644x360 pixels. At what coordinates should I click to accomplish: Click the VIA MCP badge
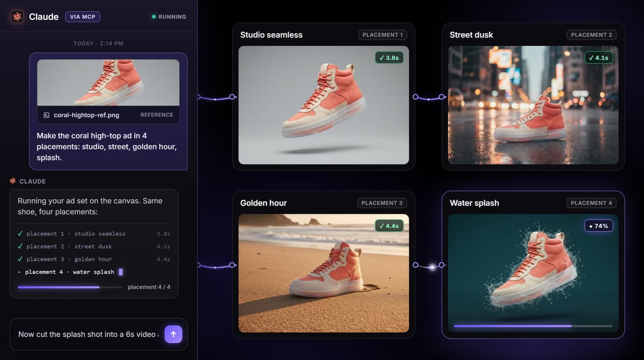point(83,17)
